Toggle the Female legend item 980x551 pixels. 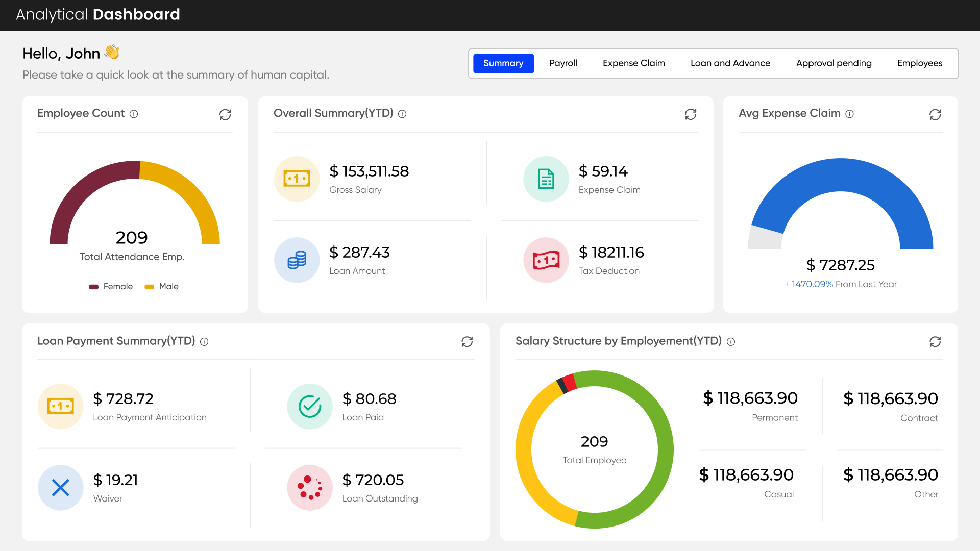[111, 287]
